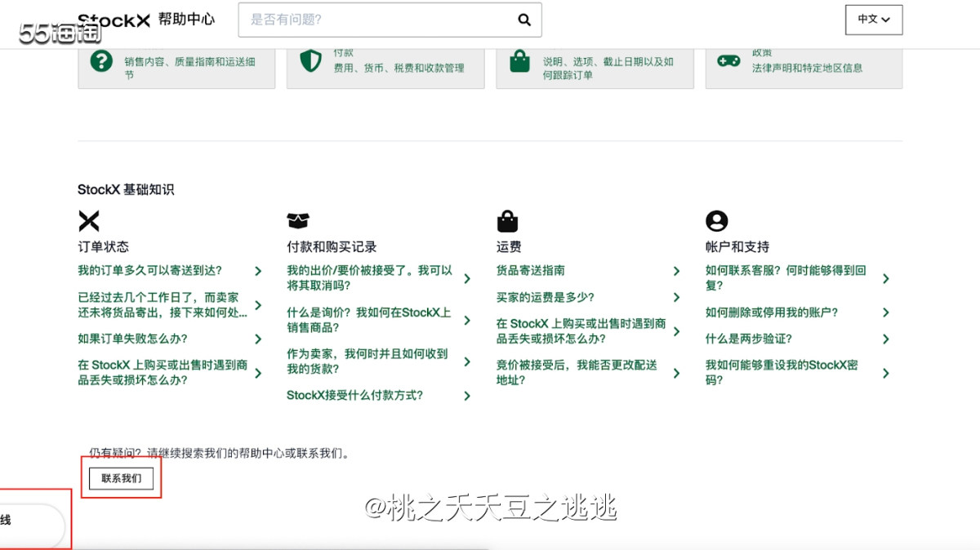Screen dimensions: 980x550
Task: Click the question mark circle icon
Action: 101,60
